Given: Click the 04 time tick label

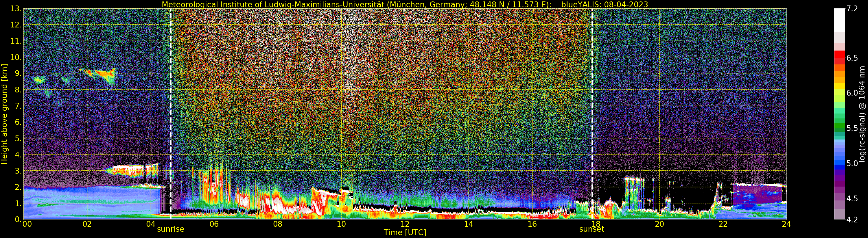Looking at the screenshot, I should [151, 224].
